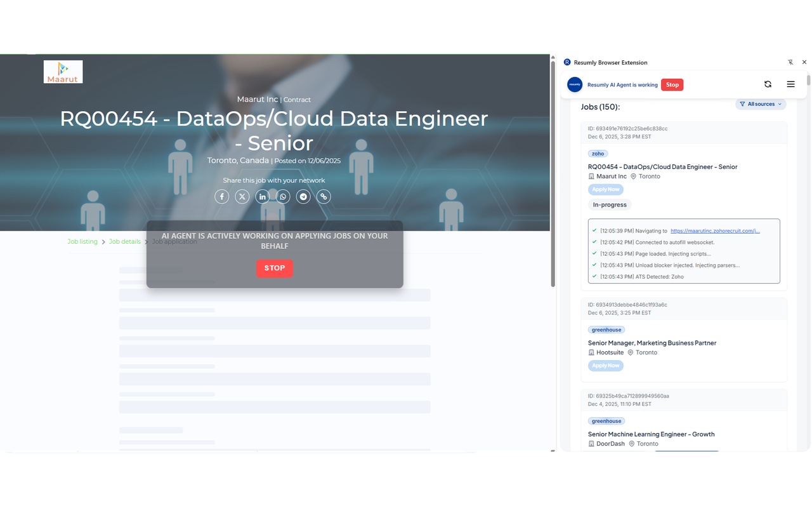Click the DoorDash company name

click(x=610, y=444)
